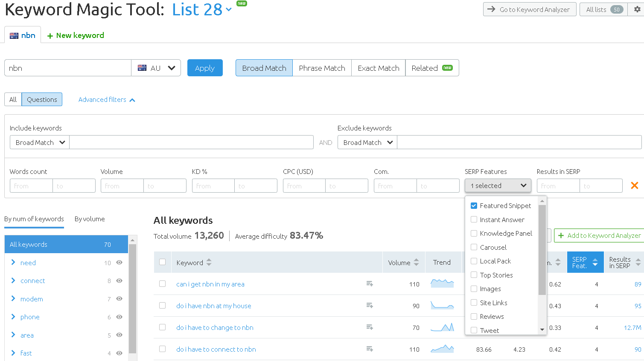Check Local Pack option
This screenshot has width=644, height=361.
(x=474, y=261)
